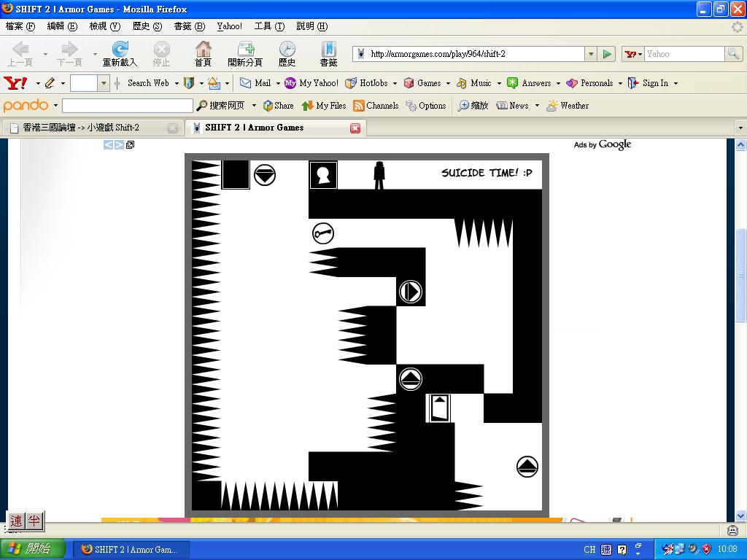The height and width of the screenshot is (560, 747).
Task: Expand the Yahoo toolbar search box dropdown
Action: 104,83
